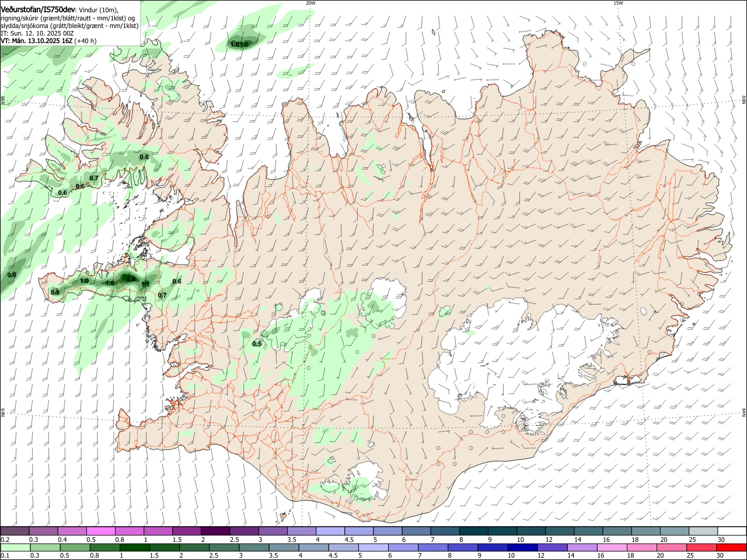Click the light periwinkle top-row swatch between 4 and 4.5
747x560 pixels.
[329, 531]
